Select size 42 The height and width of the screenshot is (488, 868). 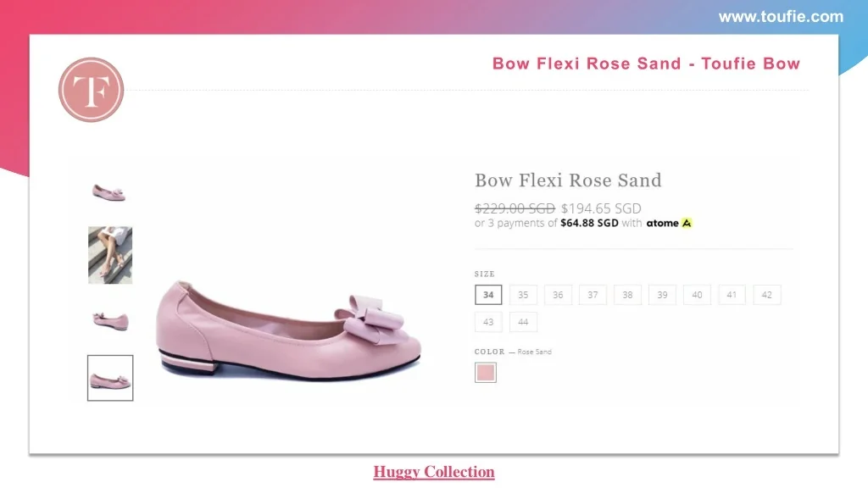click(766, 295)
